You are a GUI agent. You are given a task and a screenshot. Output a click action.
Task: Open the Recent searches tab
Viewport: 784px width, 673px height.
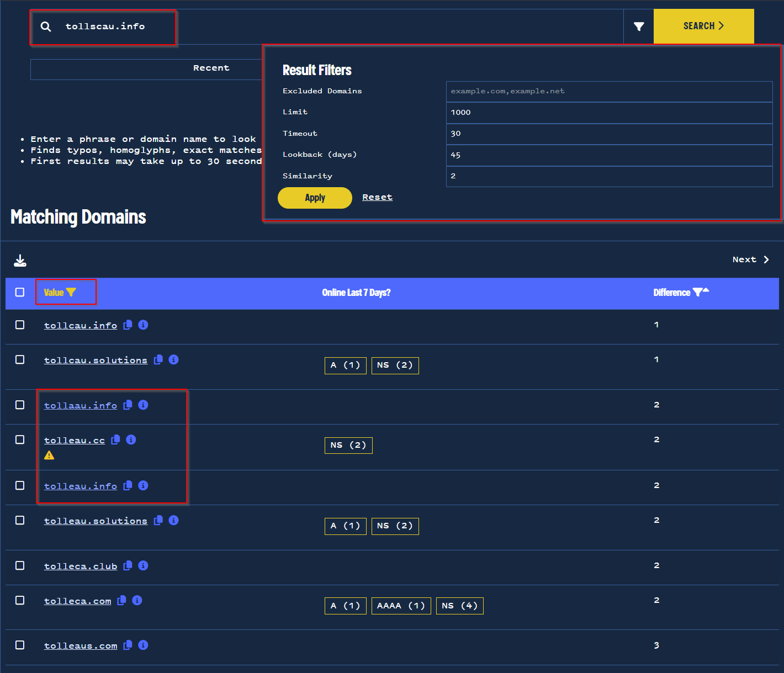click(x=211, y=68)
